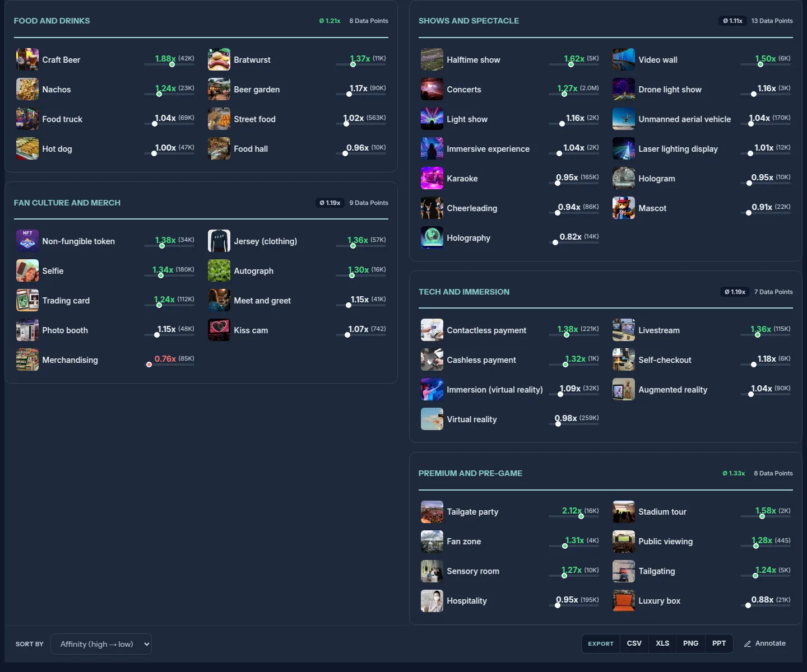
Task: Click the 13 Data Points text
Action: [x=772, y=21]
